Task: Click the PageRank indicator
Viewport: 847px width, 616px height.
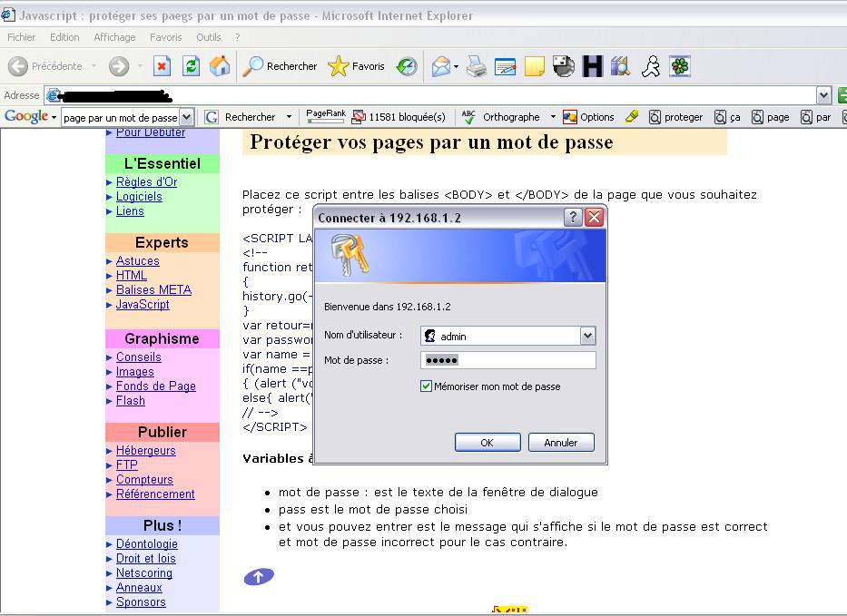Action: click(x=326, y=115)
